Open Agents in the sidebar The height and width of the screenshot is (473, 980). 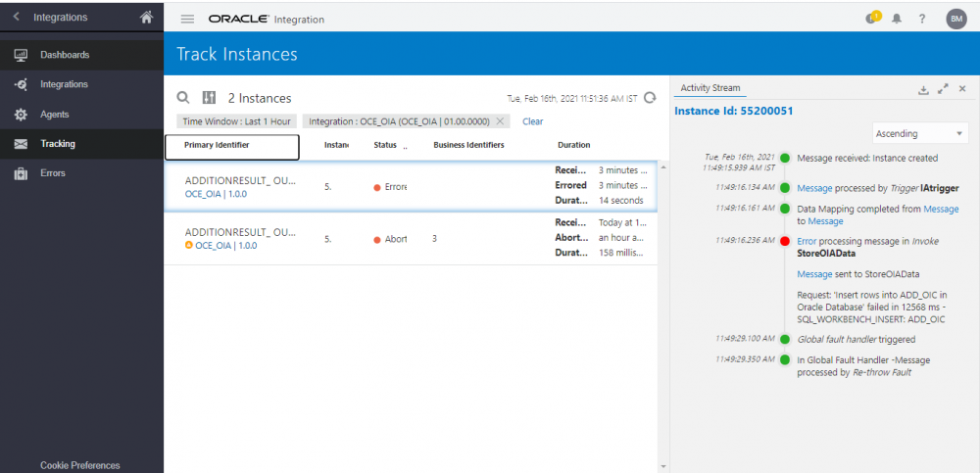(82, 115)
